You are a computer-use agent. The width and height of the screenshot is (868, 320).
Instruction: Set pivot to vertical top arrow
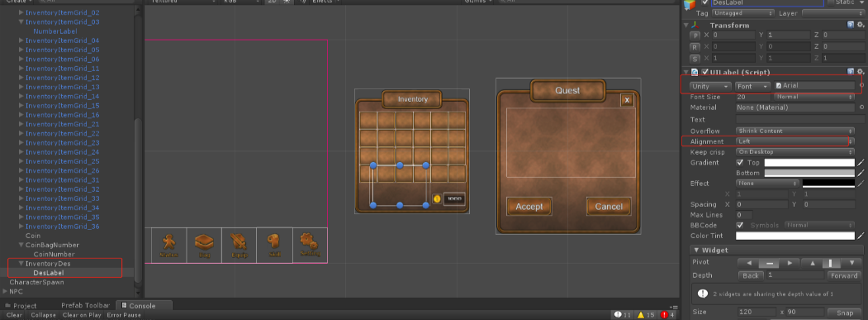(811, 263)
